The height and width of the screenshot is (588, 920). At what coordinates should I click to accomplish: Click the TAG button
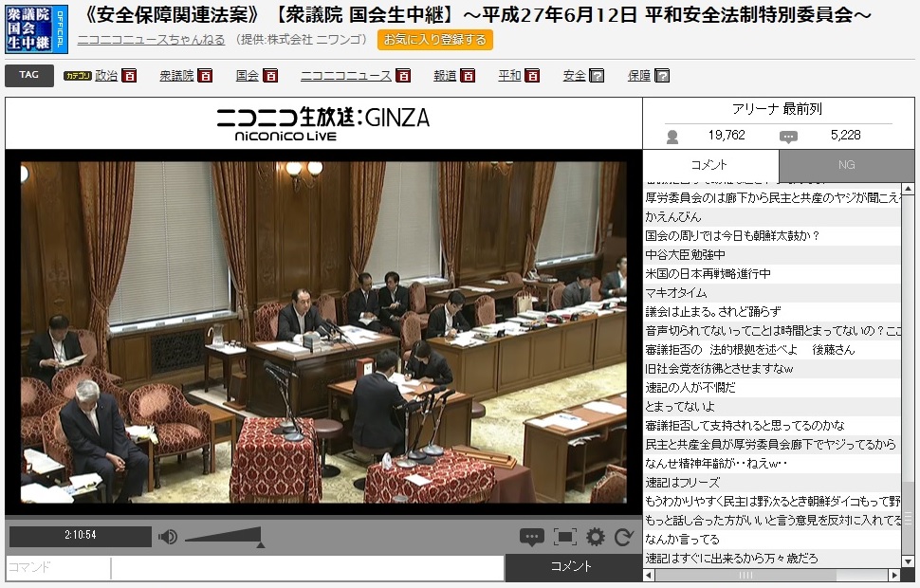pyautogui.click(x=29, y=75)
